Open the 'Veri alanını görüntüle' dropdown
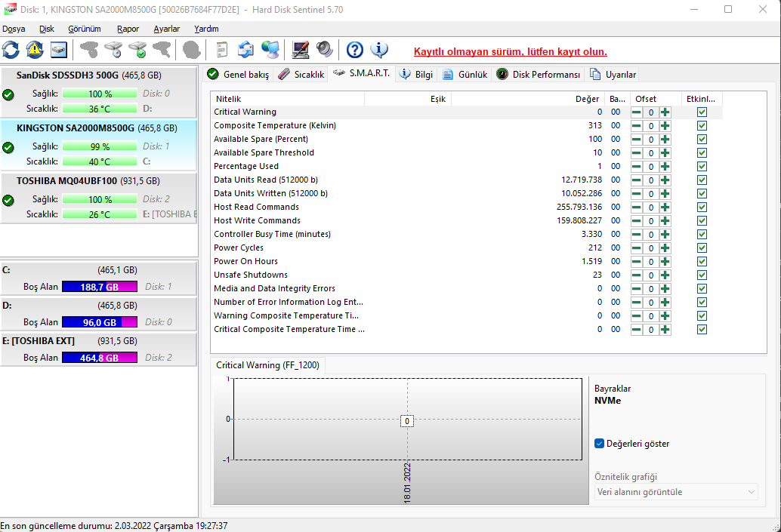 click(676, 492)
